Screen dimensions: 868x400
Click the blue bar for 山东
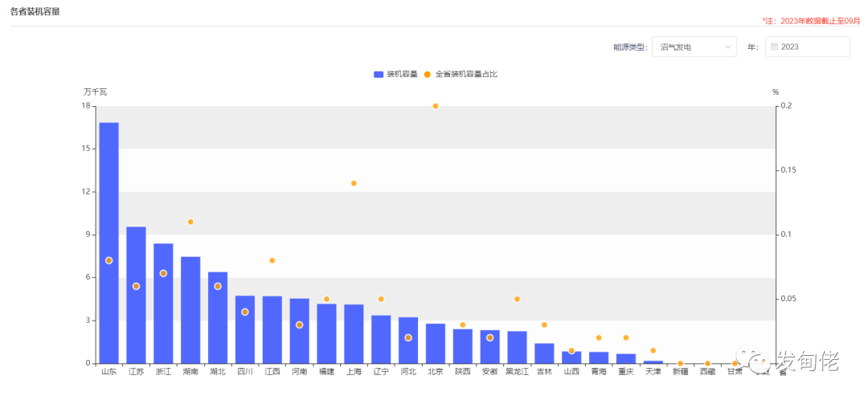(109, 243)
